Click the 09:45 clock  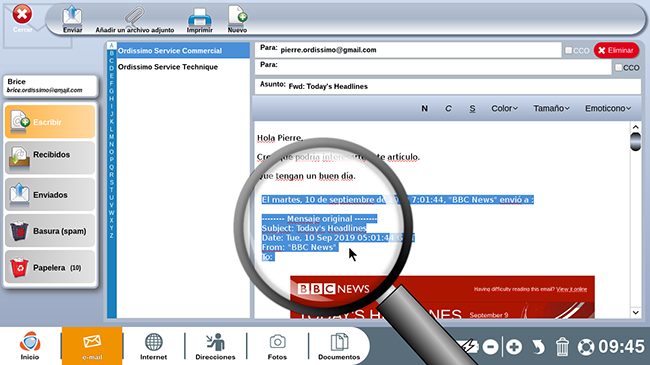point(621,347)
